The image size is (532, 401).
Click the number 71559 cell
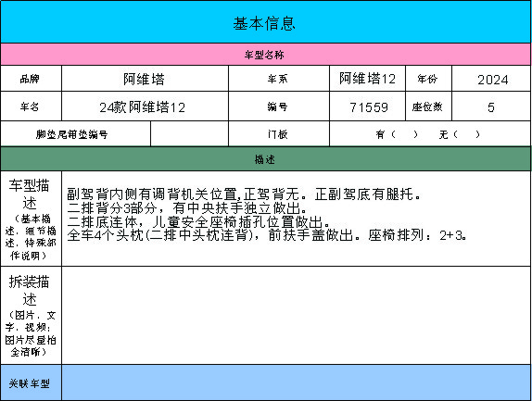coord(367,107)
